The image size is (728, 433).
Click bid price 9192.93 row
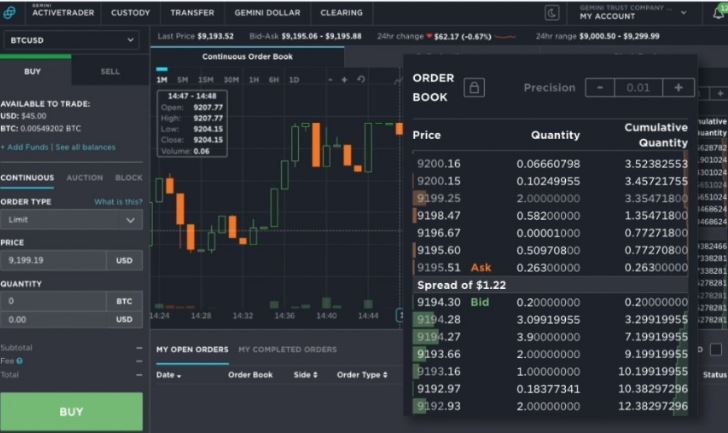[x=550, y=407]
